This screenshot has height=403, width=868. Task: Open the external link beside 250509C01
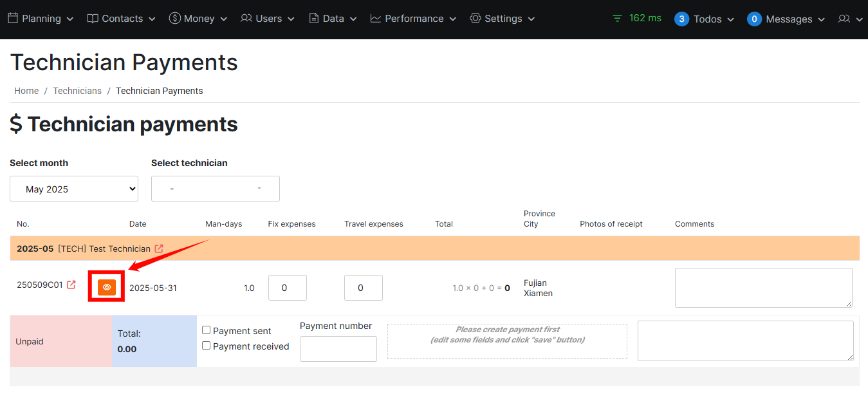pyautogui.click(x=72, y=285)
